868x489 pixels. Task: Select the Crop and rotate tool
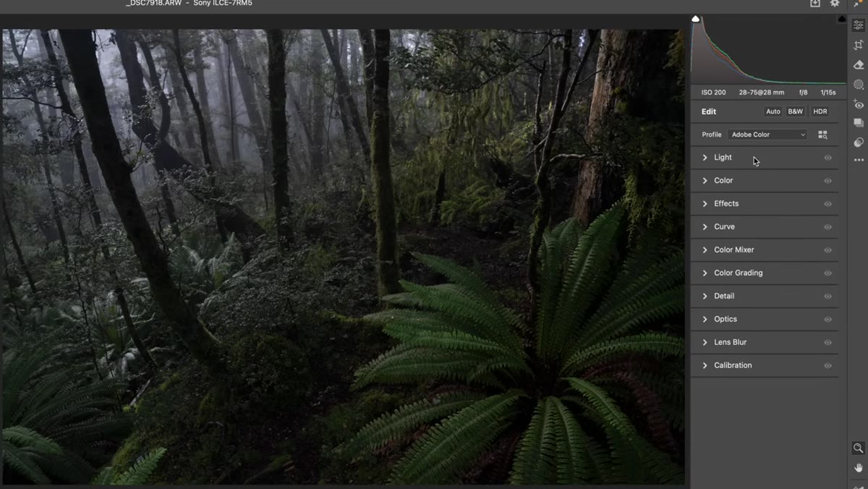point(859,45)
